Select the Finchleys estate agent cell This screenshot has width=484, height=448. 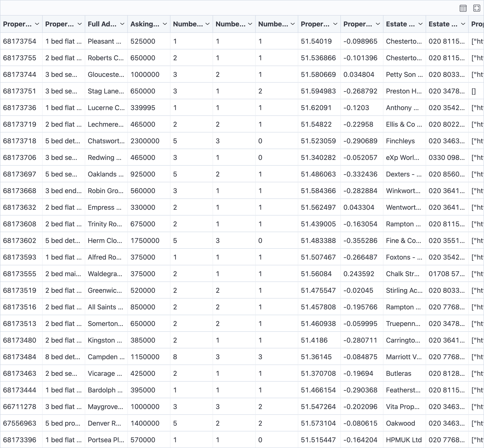click(x=400, y=141)
